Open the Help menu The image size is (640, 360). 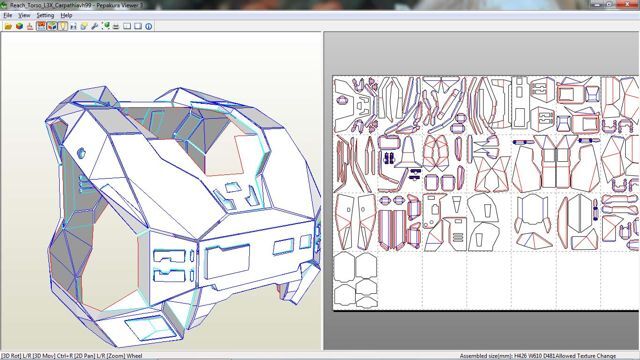pyautogui.click(x=66, y=16)
